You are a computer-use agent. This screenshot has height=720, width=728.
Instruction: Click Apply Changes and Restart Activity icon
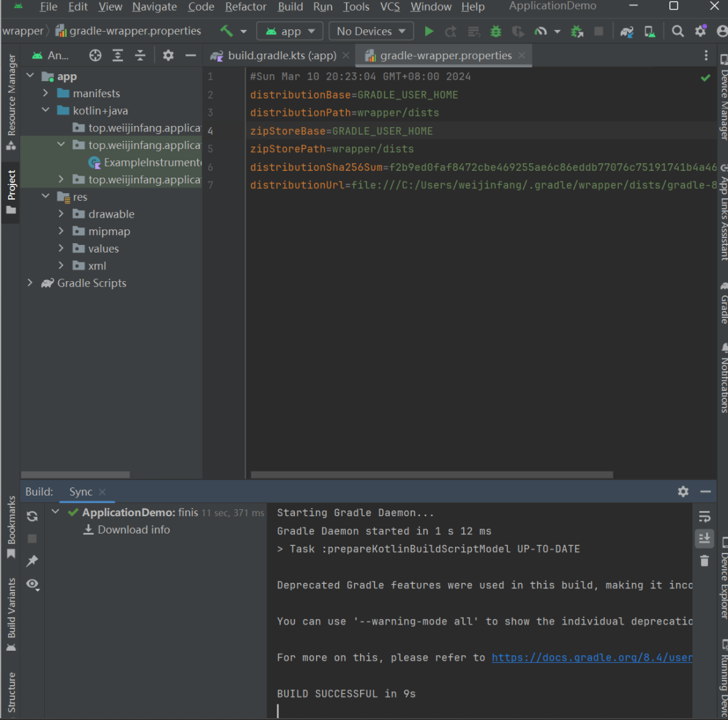pos(451,31)
